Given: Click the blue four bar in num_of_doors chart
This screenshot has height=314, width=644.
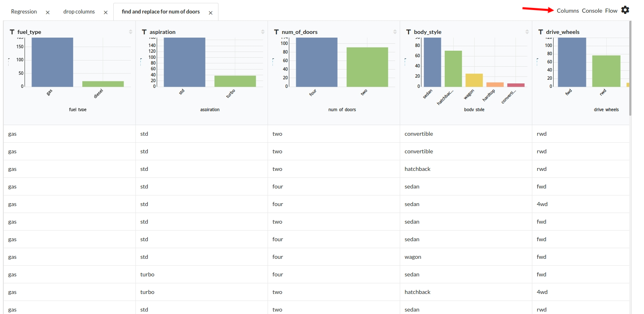Looking at the screenshot, I should (x=317, y=62).
